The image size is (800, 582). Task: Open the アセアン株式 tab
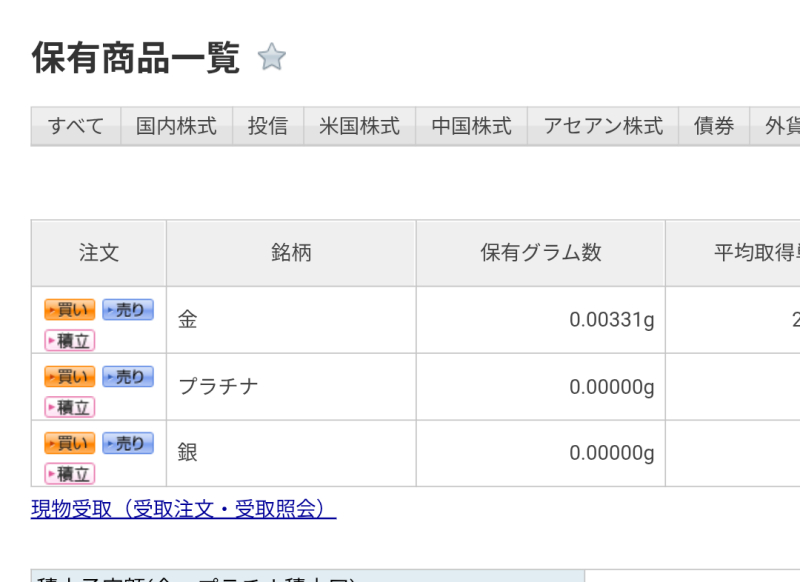[603, 126]
